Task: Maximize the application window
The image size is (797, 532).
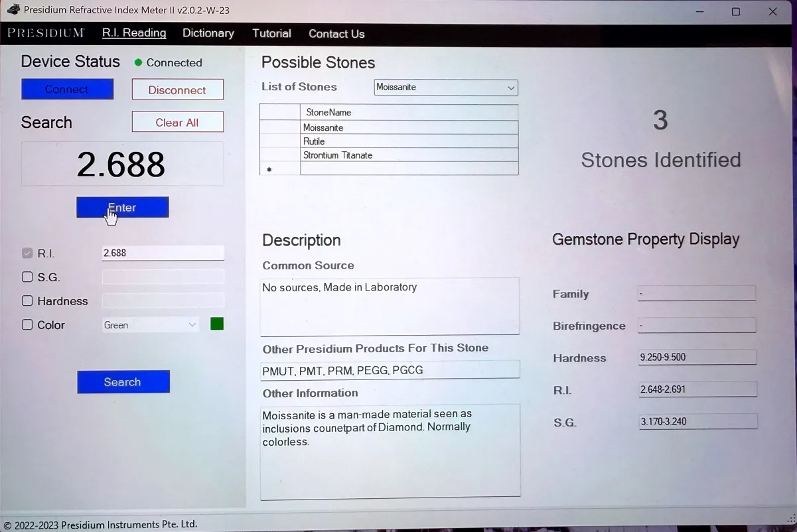Action: tap(735, 11)
